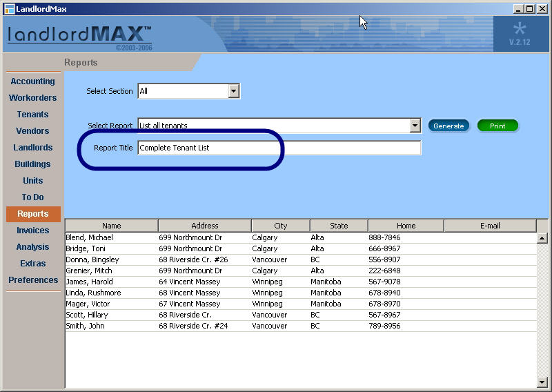Screen dimensions: 552x392
Task: Sort by the Name column header
Action: click(x=112, y=226)
